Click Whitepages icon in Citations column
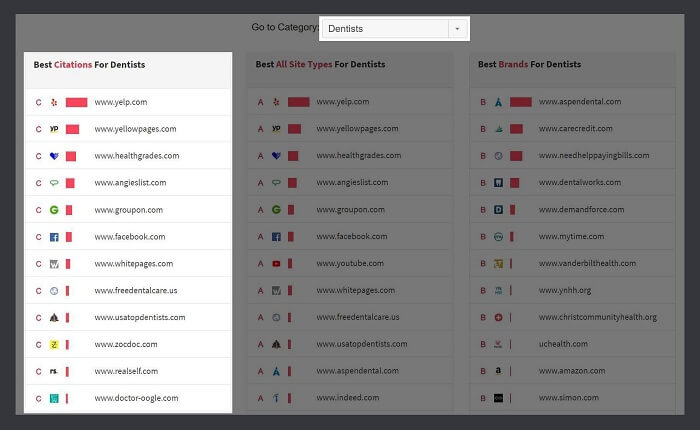Viewport: 700px width, 430px height. 54,264
